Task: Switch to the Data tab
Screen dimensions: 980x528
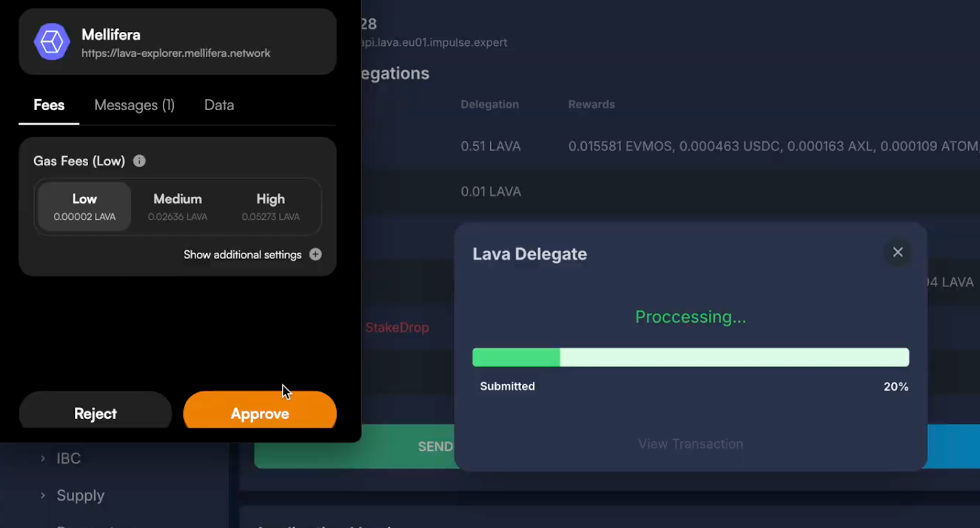Action: [219, 105]
